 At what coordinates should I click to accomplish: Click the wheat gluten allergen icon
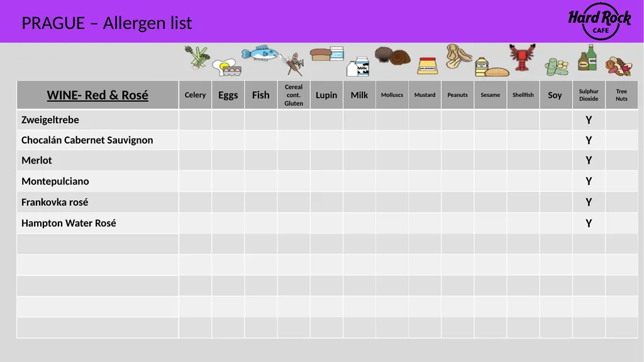[x=293, y=64]
